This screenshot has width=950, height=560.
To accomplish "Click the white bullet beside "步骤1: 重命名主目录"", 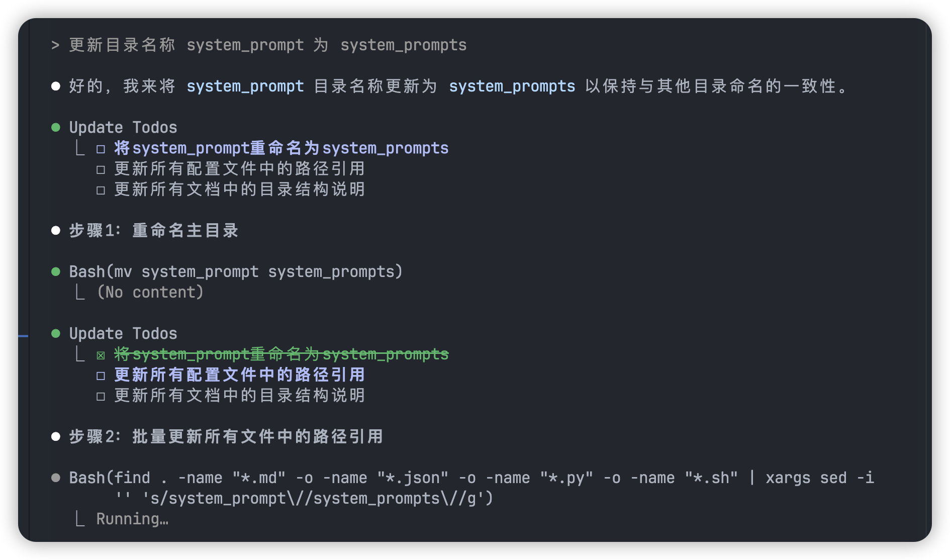I will tap(56, 231).
